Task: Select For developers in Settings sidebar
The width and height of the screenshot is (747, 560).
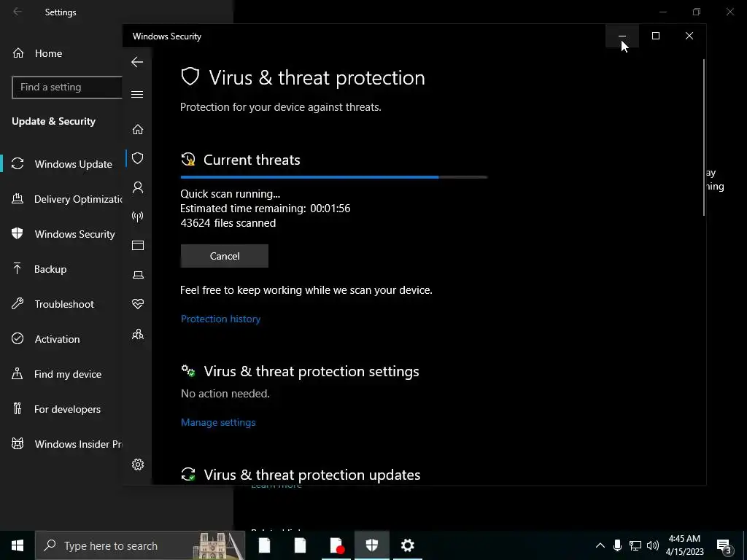Action: click(x=62, y=409)
